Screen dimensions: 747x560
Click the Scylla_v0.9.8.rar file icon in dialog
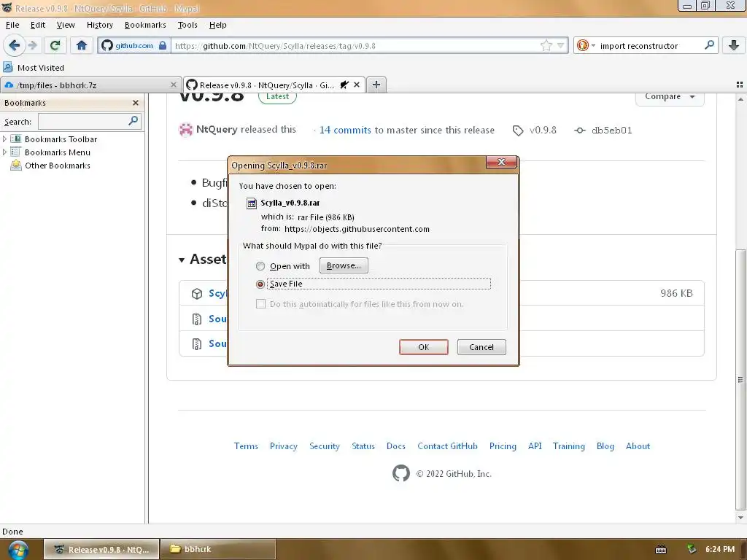click(x=252, y=203)
